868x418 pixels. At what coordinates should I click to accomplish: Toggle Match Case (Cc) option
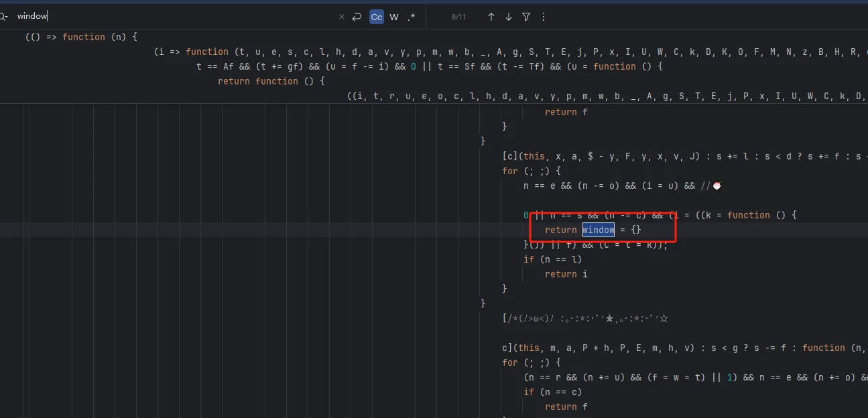[377, 17]
